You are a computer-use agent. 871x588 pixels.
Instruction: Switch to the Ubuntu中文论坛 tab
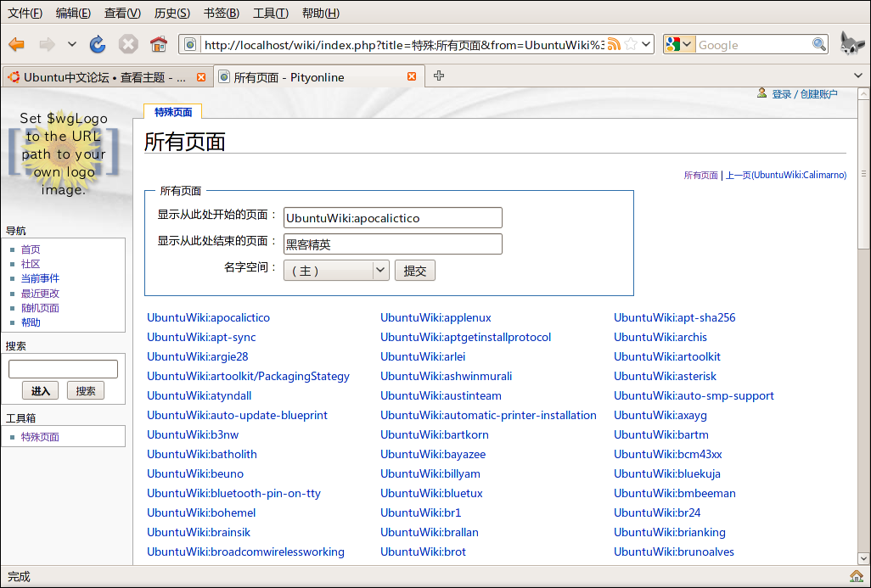pos(107,77)
